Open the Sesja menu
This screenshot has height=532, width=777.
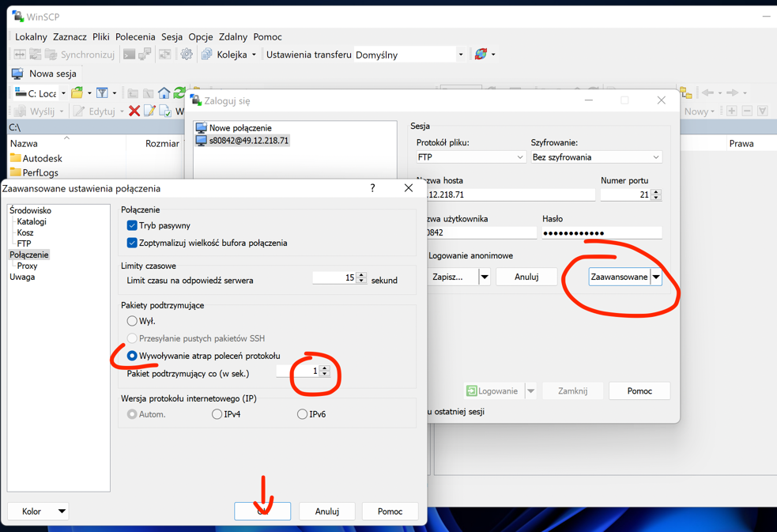[172, 36]
